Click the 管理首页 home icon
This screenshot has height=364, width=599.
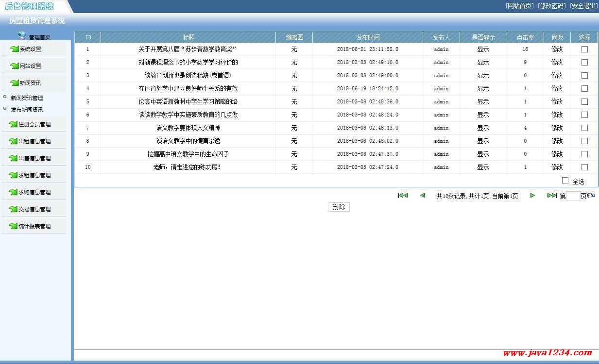pos(22,35)
